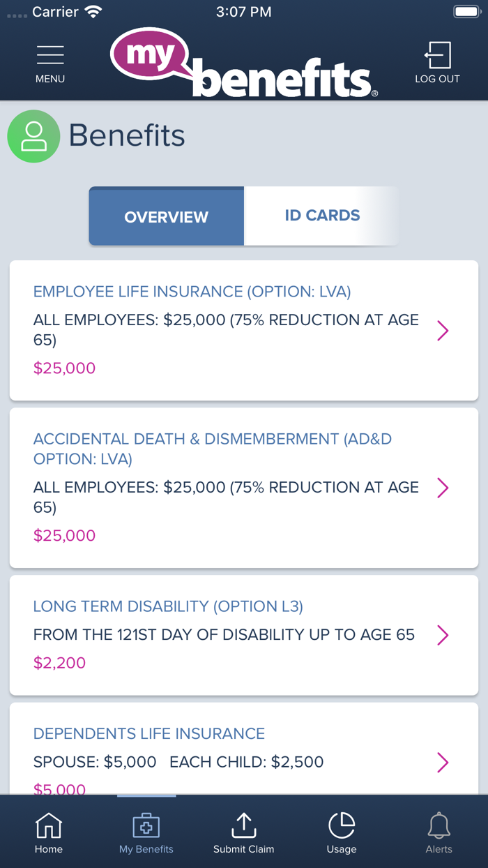Tap the my benefits logo in the header
The image size is (488, 868).
click(x=243, y=63)
